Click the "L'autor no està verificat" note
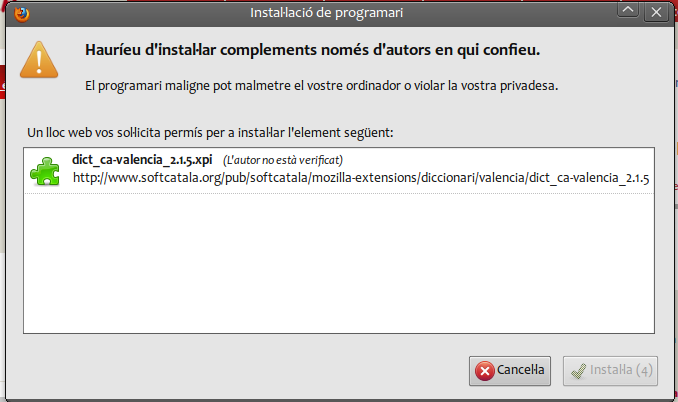Viewport: 678px width, 402px height. (x=283, y=160)
